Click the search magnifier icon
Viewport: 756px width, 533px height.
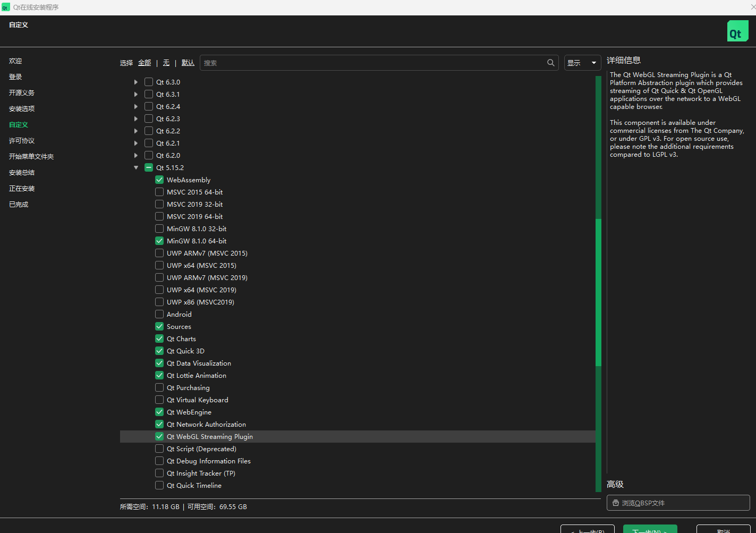pos(551,63)
